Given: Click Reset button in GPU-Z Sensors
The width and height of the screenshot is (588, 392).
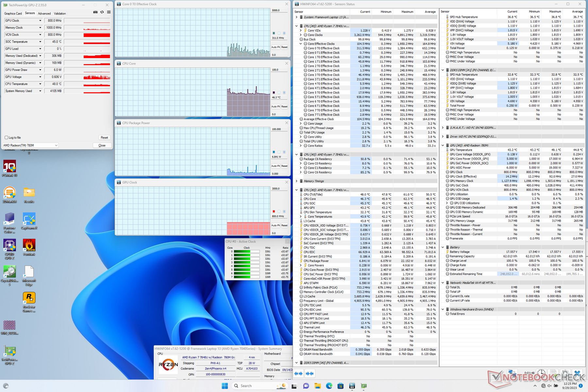Looking at the screenshot, I should click(104, 138).
